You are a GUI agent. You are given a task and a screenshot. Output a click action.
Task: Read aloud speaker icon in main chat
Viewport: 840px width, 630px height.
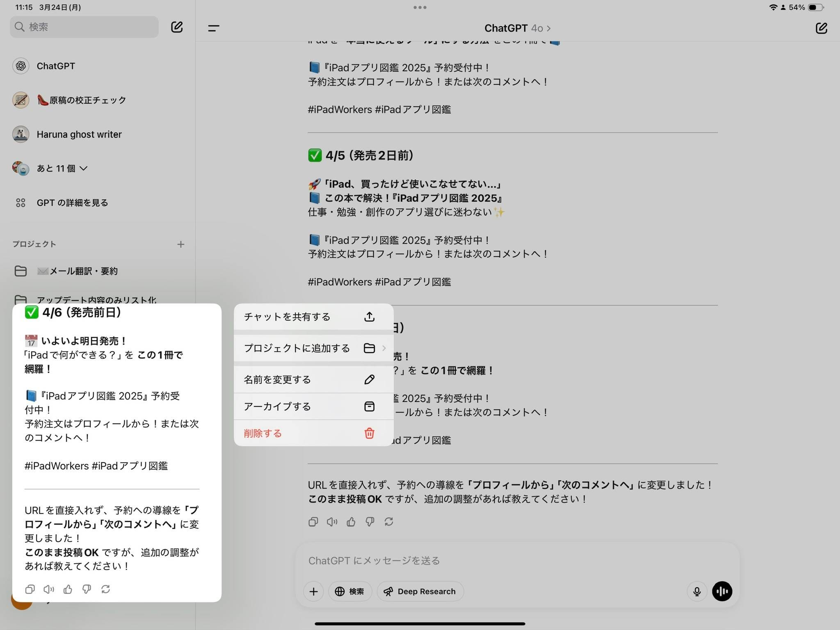332,522
